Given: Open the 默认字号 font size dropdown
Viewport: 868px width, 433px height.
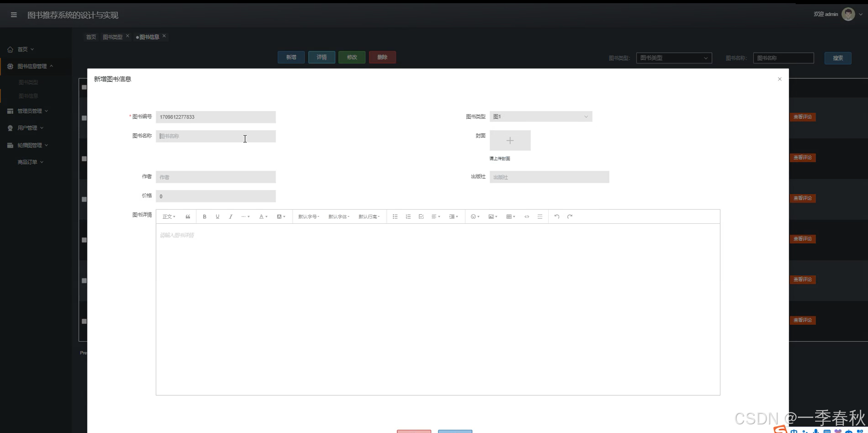Looking at the screenshot, I should pyautogui.click(x=309, y=216).
